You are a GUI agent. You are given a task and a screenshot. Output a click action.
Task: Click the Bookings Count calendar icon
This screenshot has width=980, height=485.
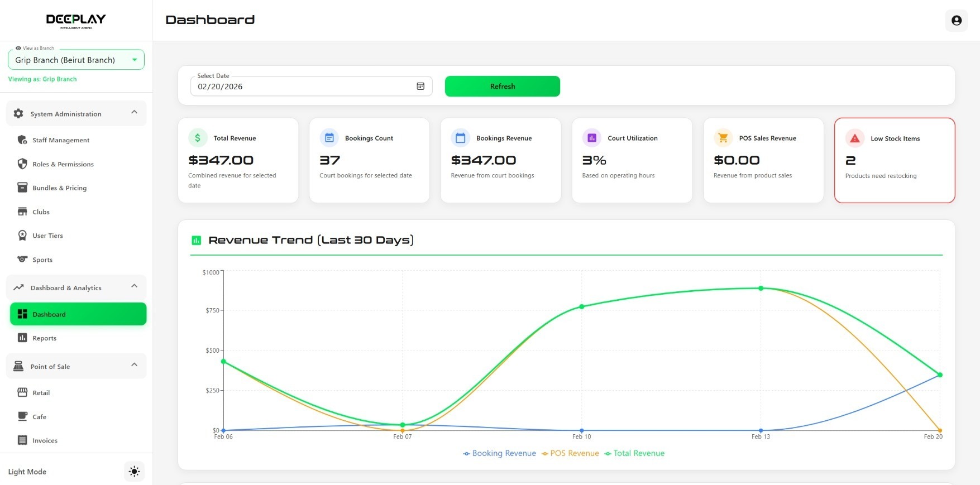click(329, 138)
